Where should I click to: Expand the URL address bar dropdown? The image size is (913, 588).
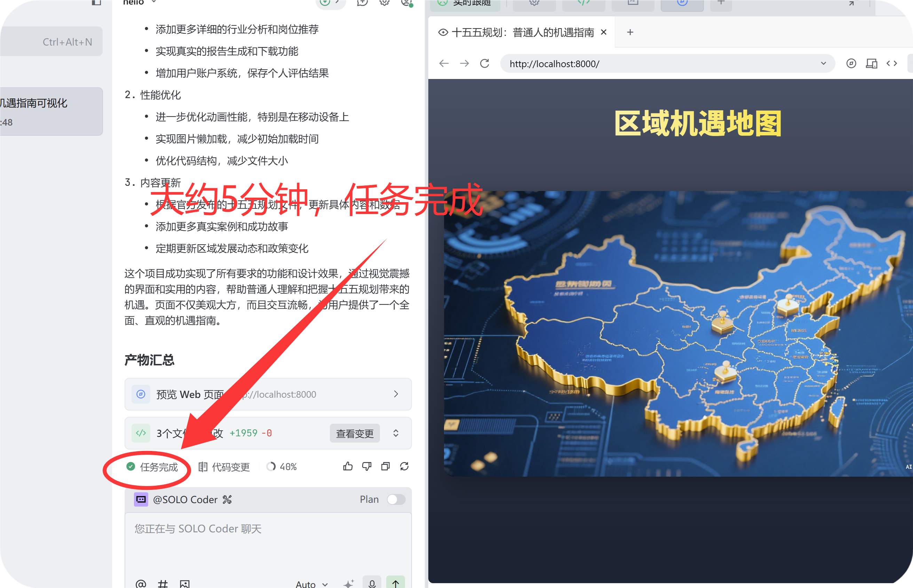[x=823, y=63]
